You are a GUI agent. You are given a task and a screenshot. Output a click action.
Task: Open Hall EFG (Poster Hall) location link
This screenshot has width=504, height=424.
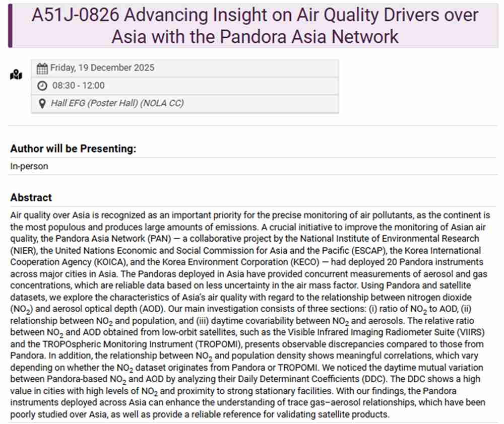pyautogui.click(x=117, y=103)
